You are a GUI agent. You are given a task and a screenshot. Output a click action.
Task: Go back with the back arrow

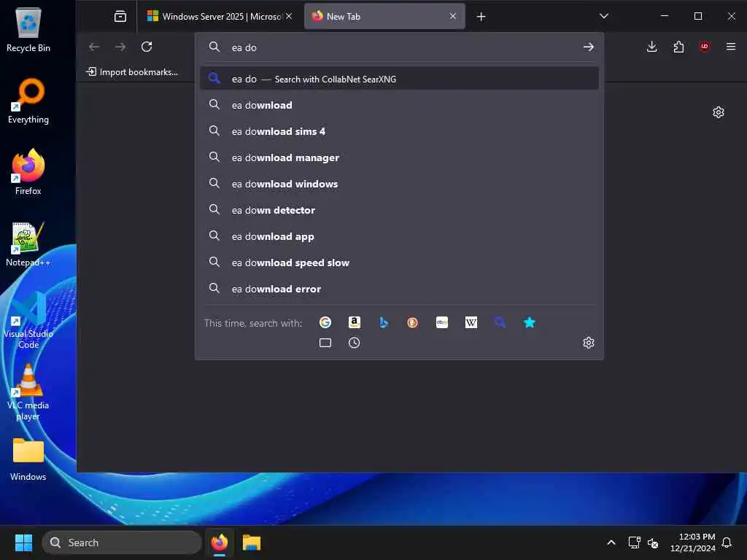coord(94,47)
